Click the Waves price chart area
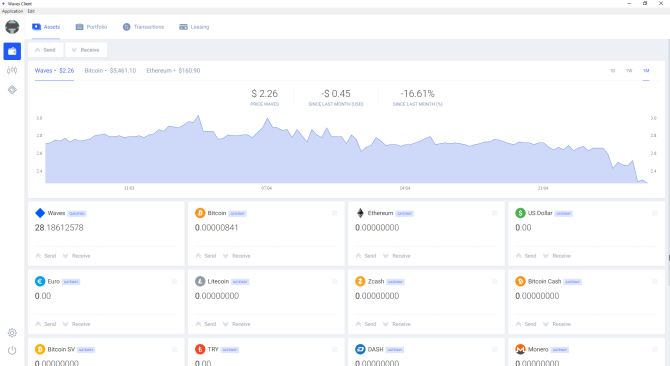This screenshot has width=670, height=366. point(346,149)
